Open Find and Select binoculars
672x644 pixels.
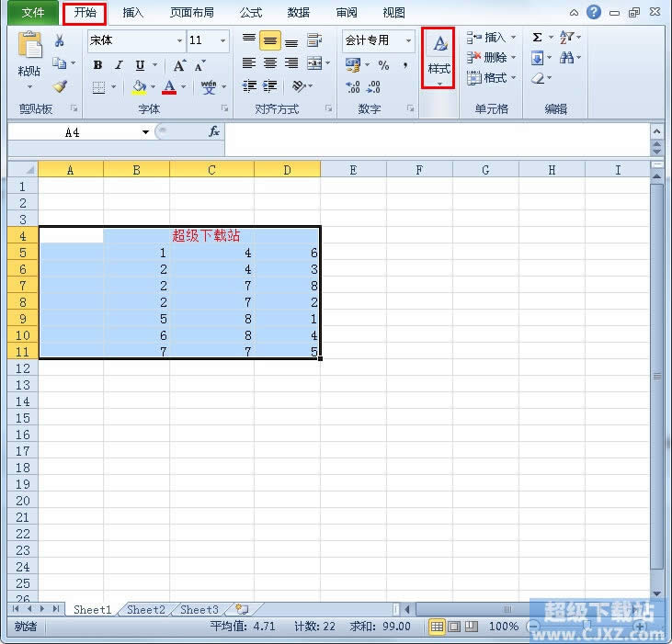(566, 57)
